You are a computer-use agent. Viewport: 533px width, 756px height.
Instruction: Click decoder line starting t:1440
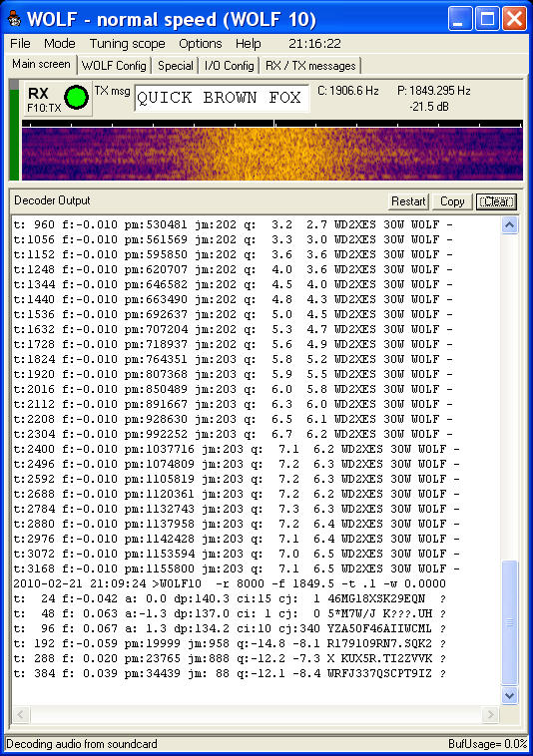233,299
